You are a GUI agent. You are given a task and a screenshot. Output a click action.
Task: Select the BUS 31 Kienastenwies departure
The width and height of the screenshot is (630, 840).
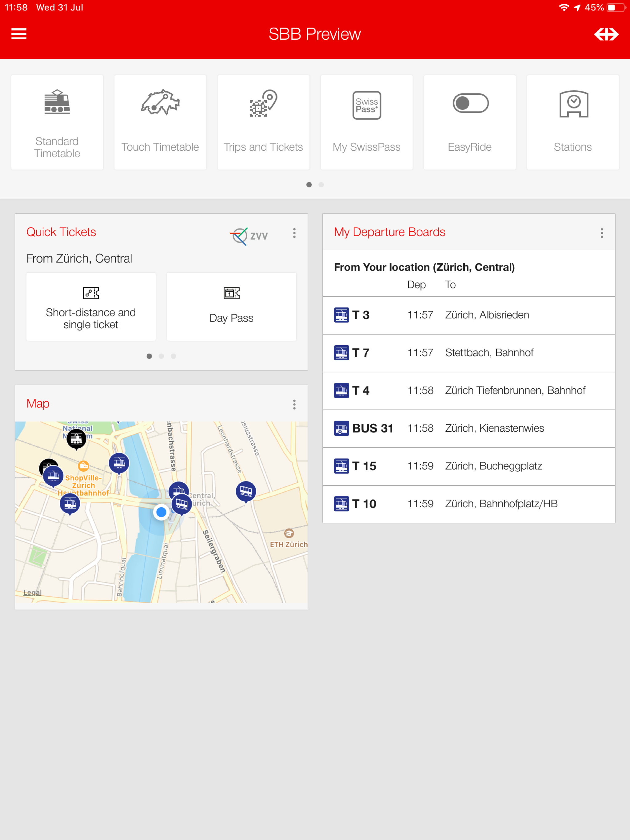469,428
